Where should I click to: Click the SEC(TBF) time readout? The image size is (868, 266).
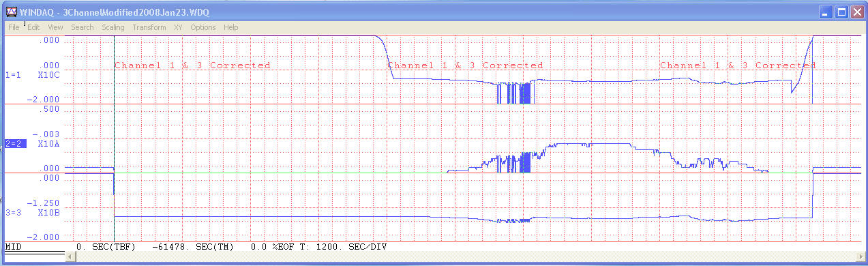click(x=106, y=246)
